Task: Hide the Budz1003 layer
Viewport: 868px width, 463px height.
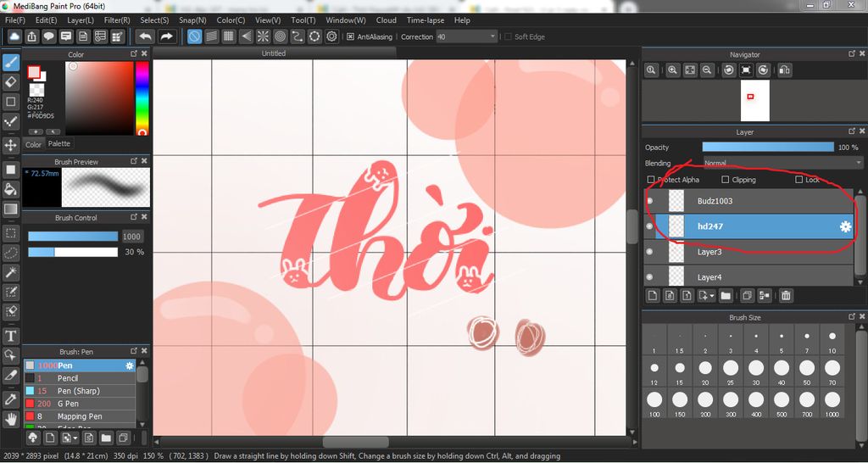Action: (x=650, y=201)
